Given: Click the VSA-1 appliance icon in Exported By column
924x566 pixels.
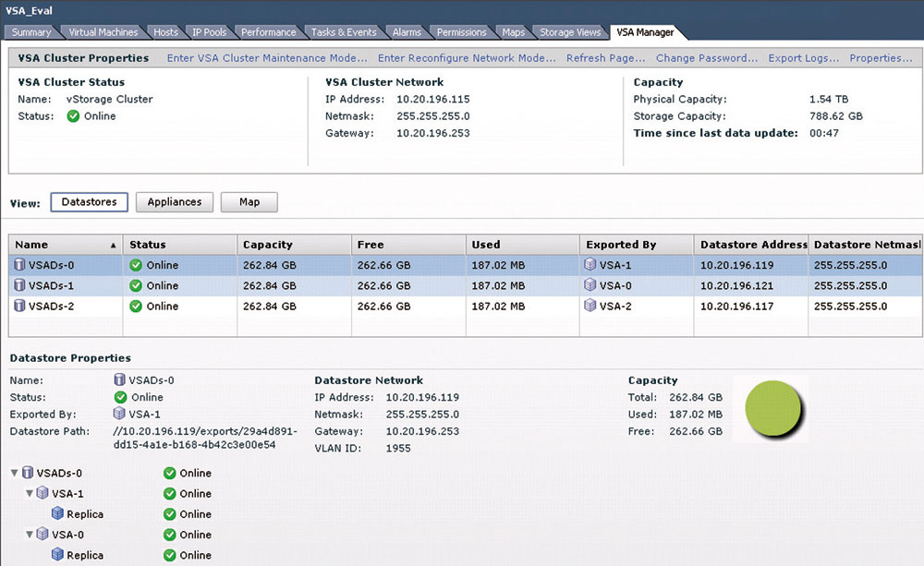Looking at the screenshot, I should click(x=590, y=265).
